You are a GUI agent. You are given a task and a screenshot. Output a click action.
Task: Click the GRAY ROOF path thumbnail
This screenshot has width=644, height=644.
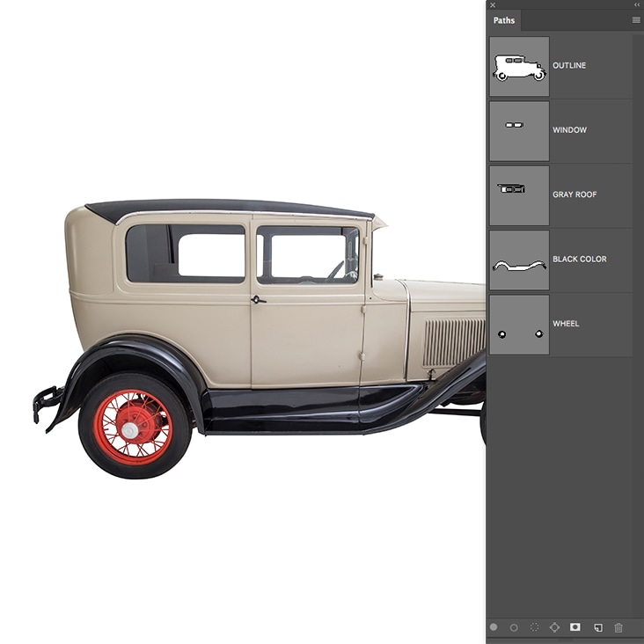pos(519,195)
